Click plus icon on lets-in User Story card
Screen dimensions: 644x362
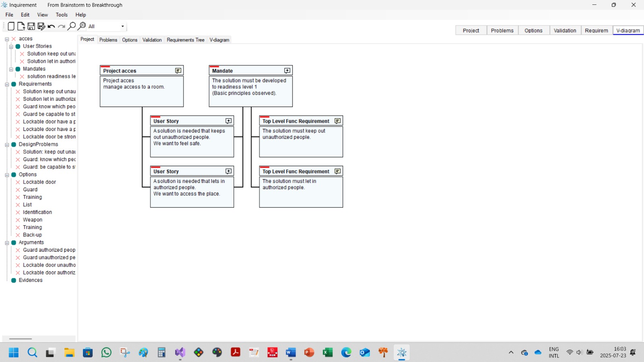(228, 171)
